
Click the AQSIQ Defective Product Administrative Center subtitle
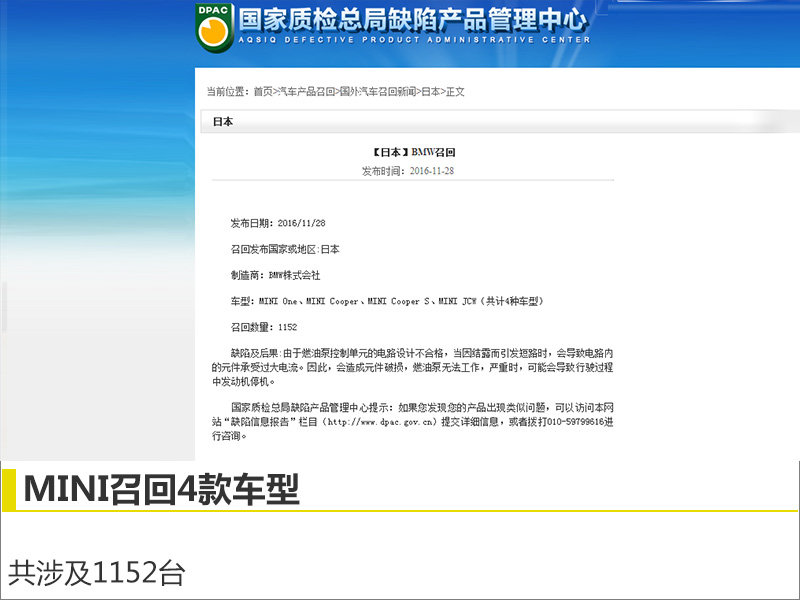click(414, 40)
